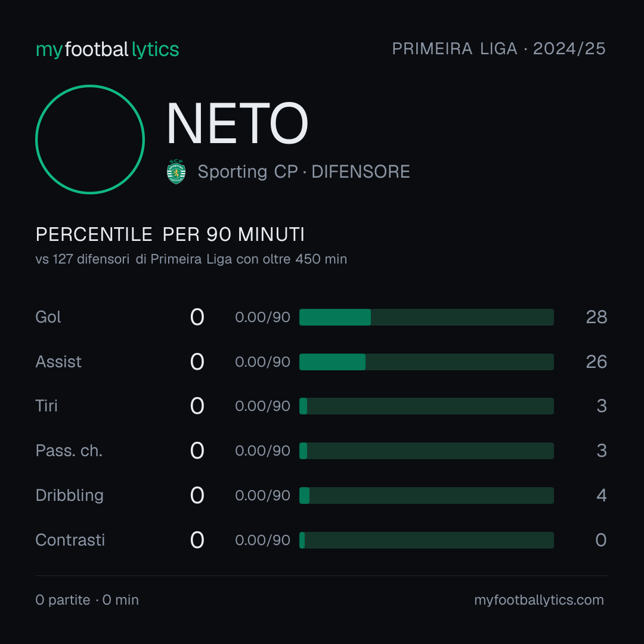
Task: Click the Contrasti percentile bar
Action: [426, 540]
